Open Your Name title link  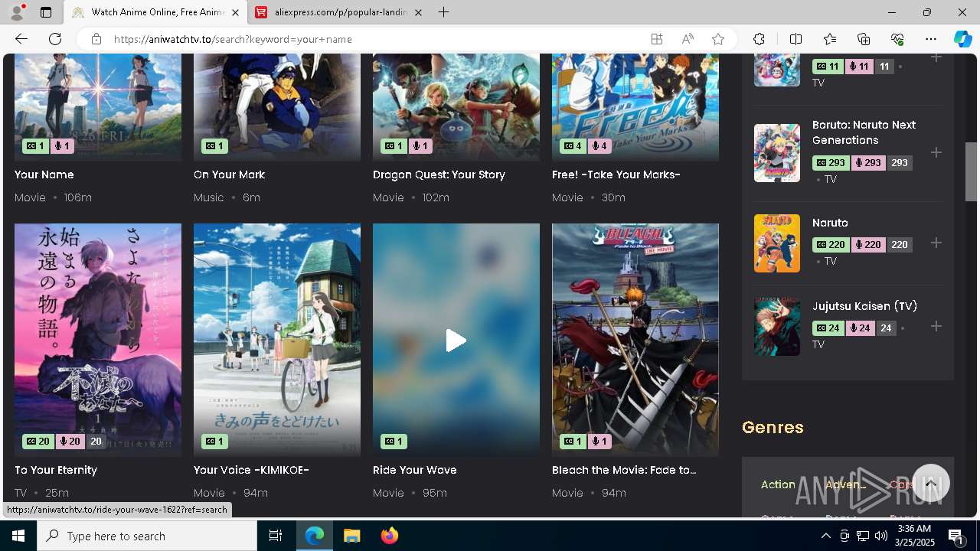coord(44,174)
